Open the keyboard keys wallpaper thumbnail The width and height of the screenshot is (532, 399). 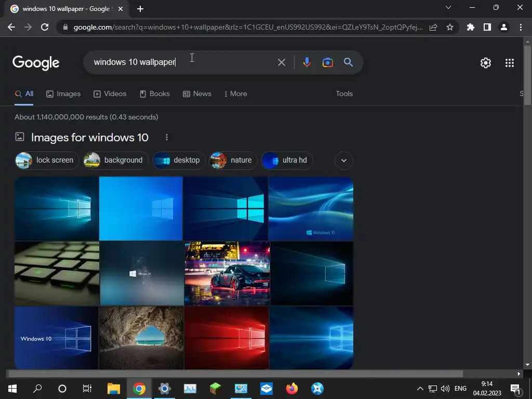(x=57, y=273)
